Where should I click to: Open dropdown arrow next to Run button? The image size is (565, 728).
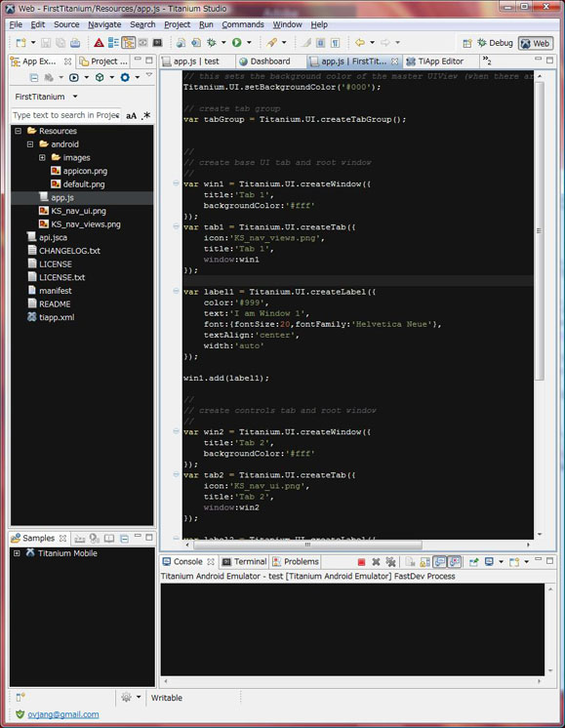click(x=249, y=43)
